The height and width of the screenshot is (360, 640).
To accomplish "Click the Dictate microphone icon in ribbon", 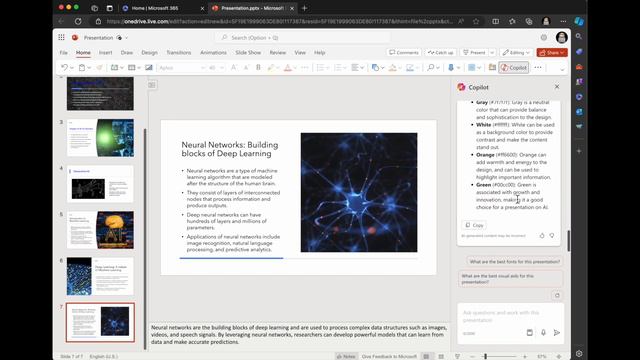I will click(451, 68).
